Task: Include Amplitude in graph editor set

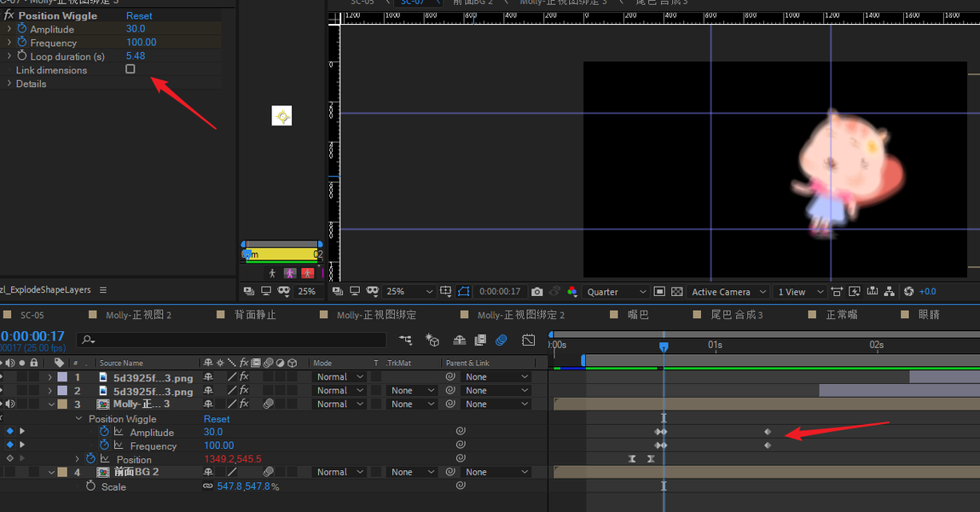Action: pos(119,432)
